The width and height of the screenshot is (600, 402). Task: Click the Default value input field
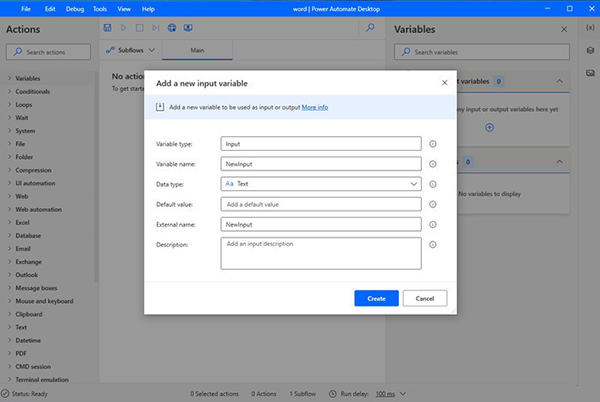320,204
